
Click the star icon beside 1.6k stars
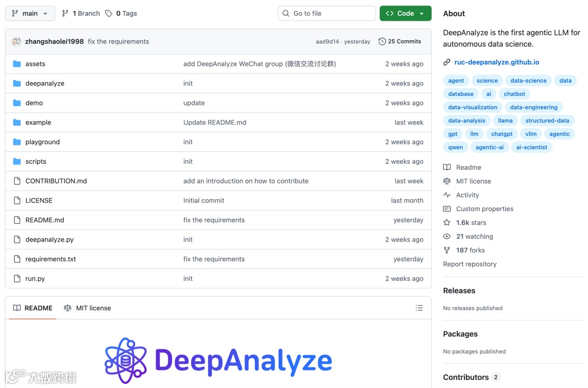446,223
